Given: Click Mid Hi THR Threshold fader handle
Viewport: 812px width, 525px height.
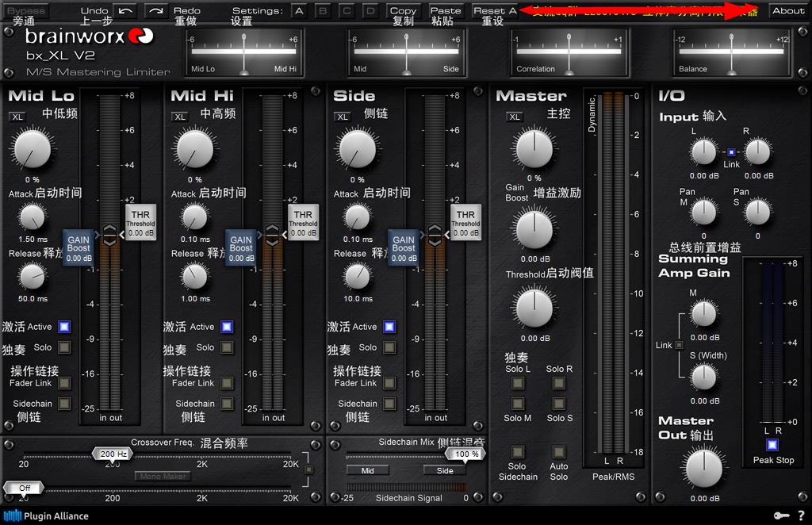Looking at the screenshot, I should 303,222.
